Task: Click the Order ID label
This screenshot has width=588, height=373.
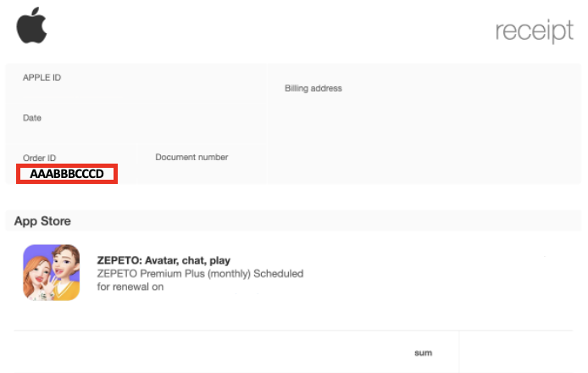Action: pos(39,158)
